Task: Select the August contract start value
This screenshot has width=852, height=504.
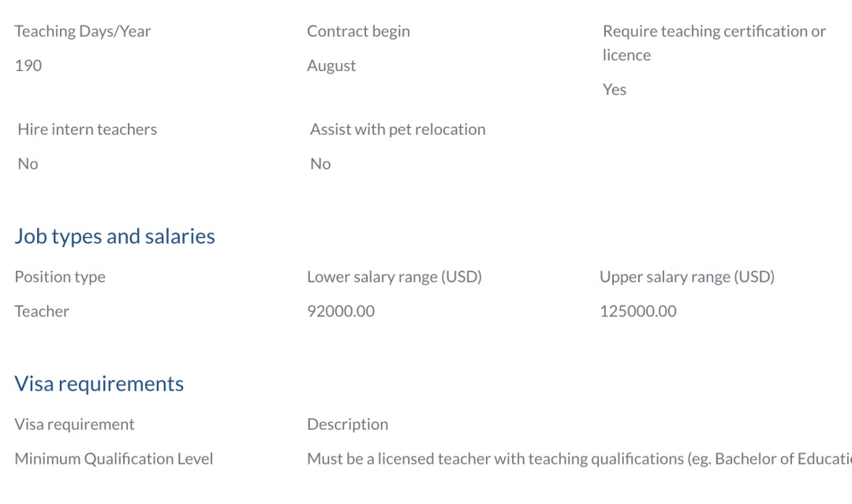Action: pos(331,65)
